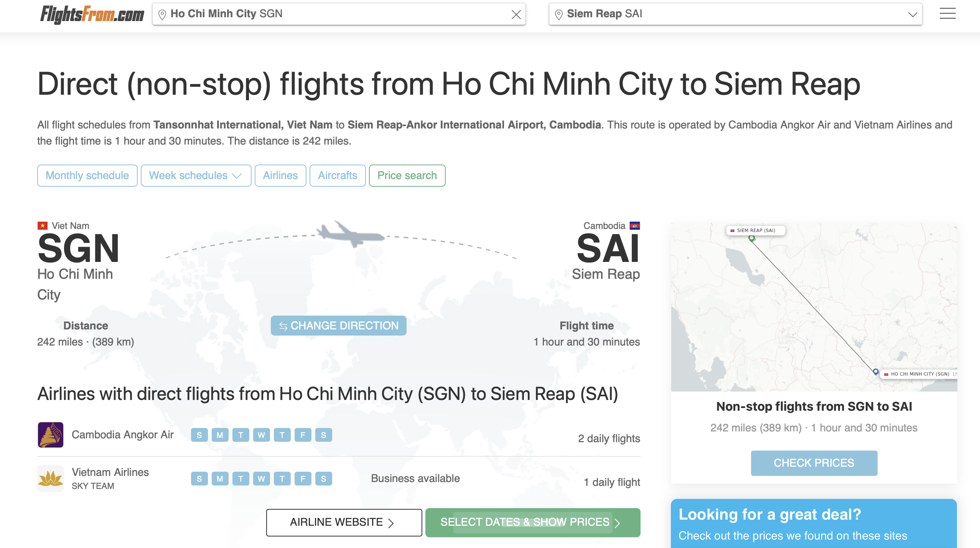Click the CHECK PRICES button
This screenshot has width=980, height=548.
[x=814, y=463]
